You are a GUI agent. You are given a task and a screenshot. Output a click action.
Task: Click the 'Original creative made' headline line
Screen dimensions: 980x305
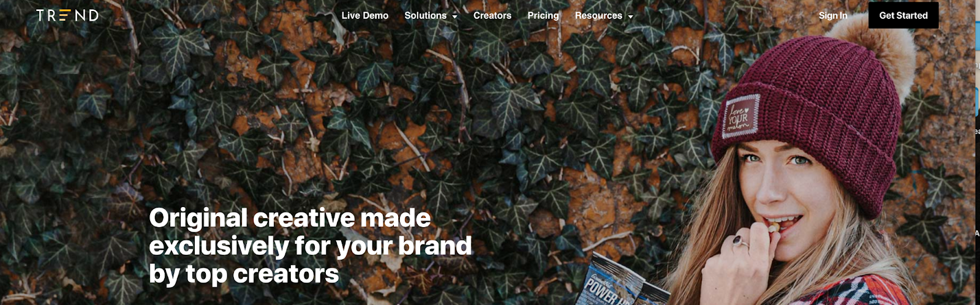pos(290,218)
